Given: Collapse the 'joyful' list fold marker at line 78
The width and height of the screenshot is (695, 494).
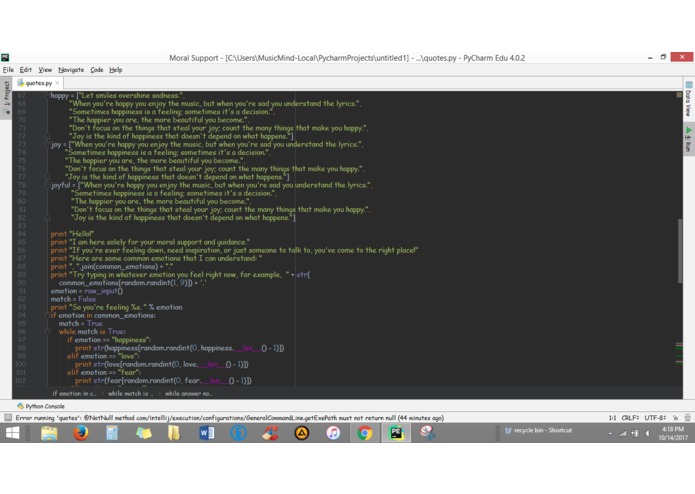Looking at the screenshot, I should 47,185.
